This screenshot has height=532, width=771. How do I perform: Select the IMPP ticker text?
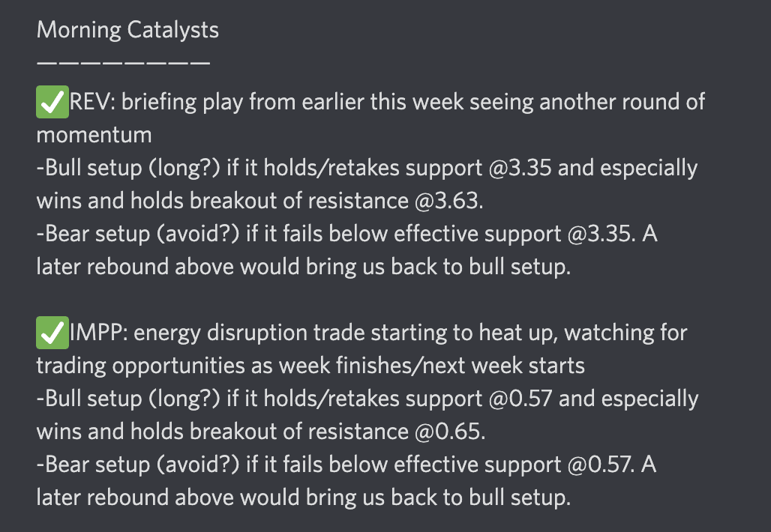pyautogui.click(x=97, y=333)
